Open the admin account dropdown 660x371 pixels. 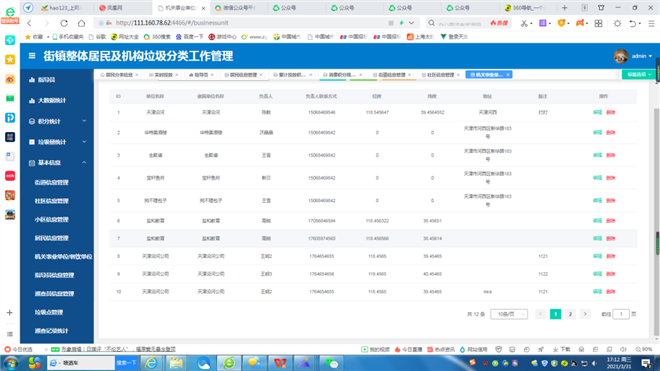pos(642,56)
